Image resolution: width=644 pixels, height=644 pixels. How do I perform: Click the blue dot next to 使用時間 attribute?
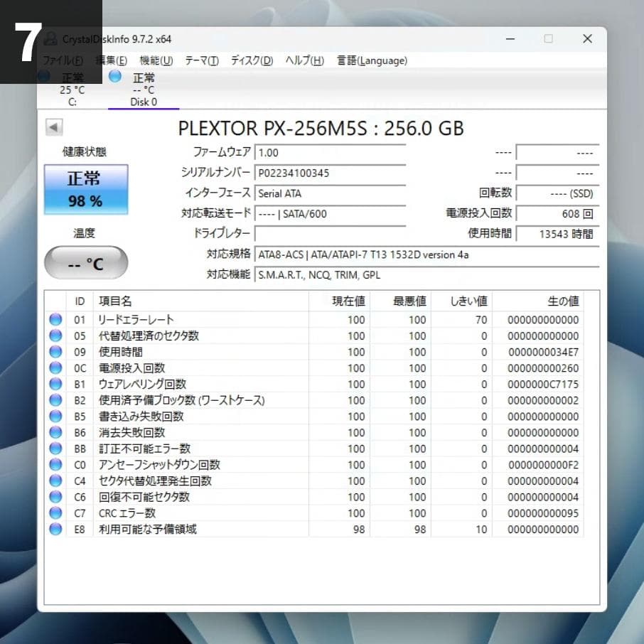pos(55,352)
